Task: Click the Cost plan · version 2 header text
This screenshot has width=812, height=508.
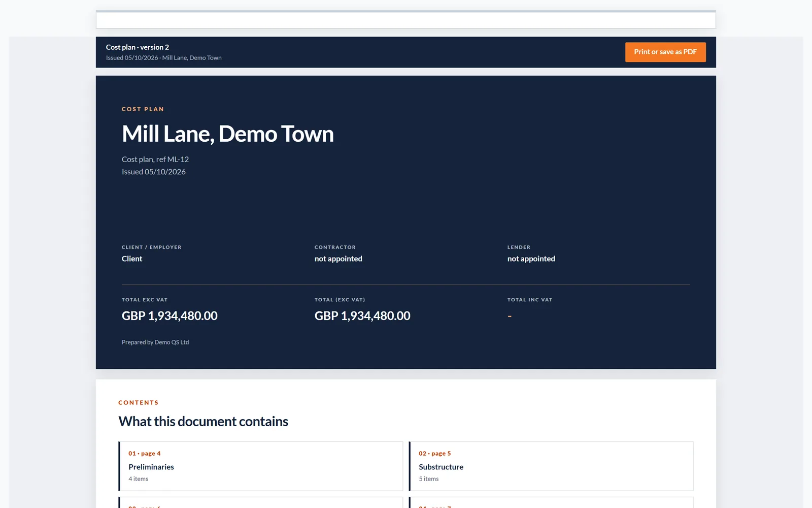Action: [x=138, y=47]
